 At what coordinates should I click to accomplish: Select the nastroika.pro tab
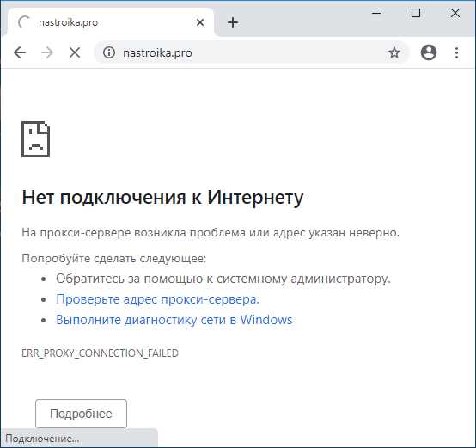(111, 22)
